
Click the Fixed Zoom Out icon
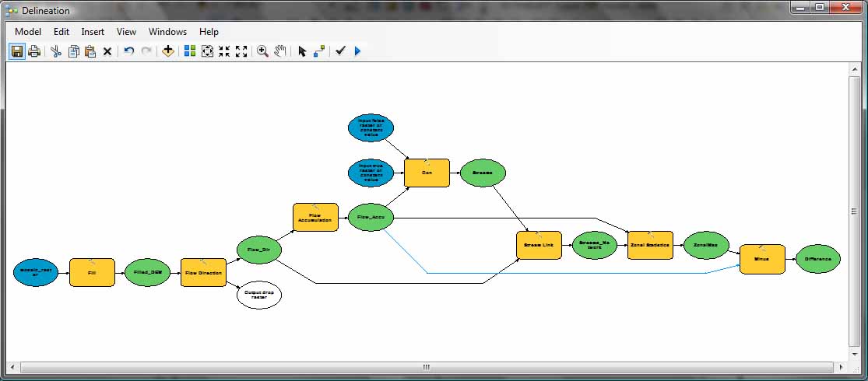tap(241, 51)
